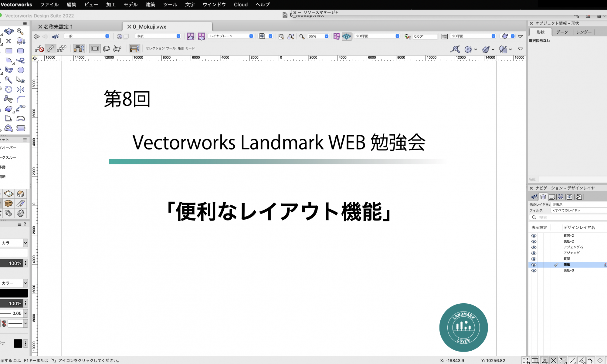Select the Zoom tool in the Basic palette
607x364 pixels.
[x=20, y=32]
